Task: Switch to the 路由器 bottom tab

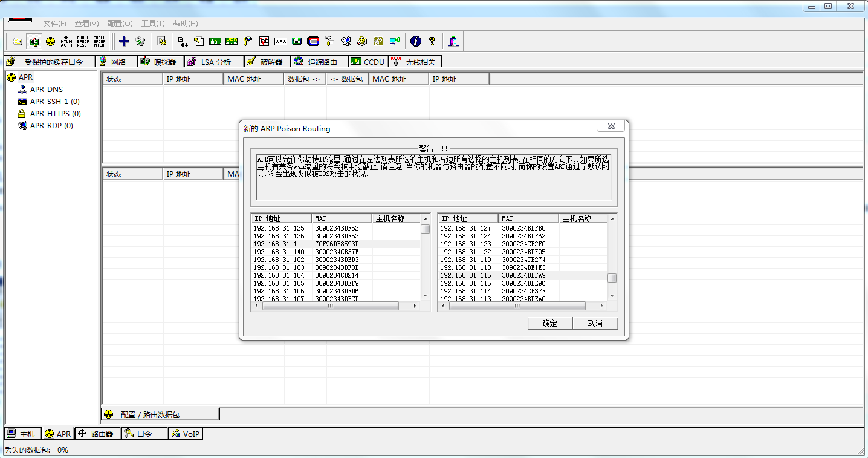Action: [x=97, y=434]
